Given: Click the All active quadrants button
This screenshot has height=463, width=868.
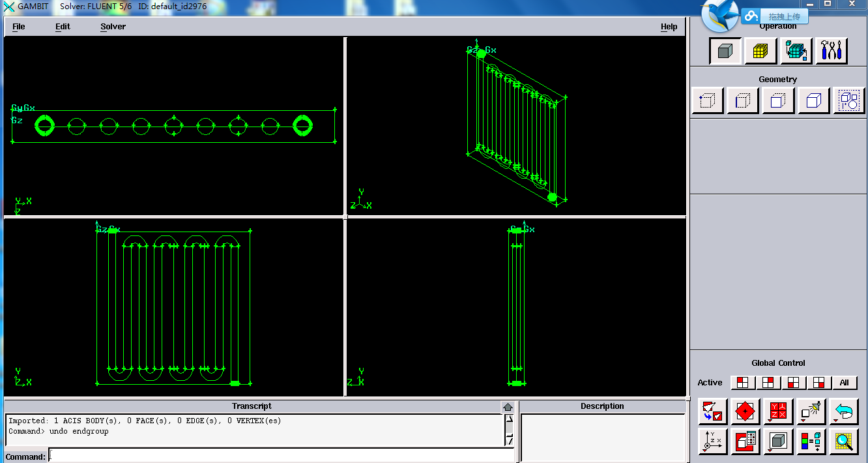Looking at the screenshot, I should click(844, 383).
